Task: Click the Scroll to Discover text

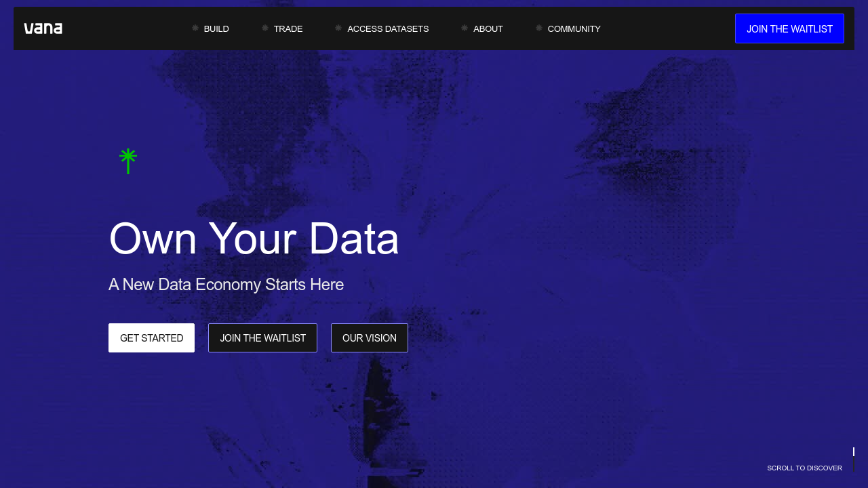Action: (804, 468)
